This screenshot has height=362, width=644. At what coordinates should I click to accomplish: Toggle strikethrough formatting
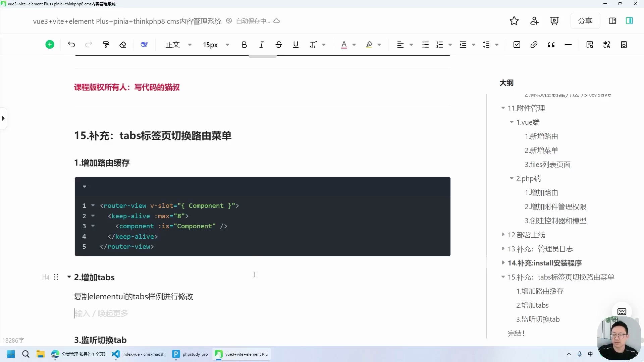tap(278, 45)
